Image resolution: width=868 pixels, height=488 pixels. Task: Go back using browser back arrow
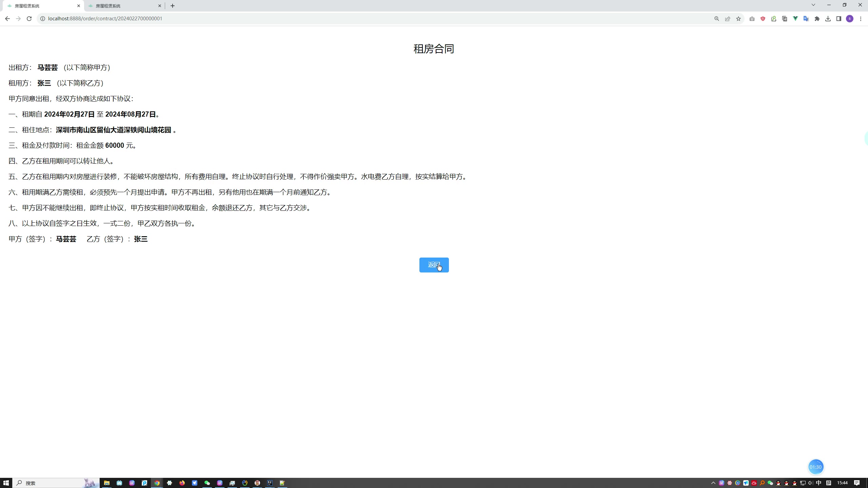[7, 19]
